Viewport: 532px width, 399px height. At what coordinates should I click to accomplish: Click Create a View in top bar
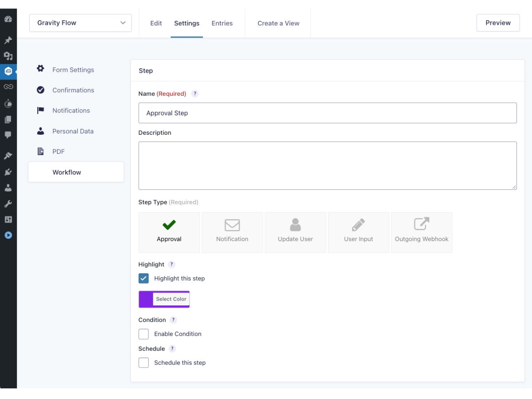(278, 23)
